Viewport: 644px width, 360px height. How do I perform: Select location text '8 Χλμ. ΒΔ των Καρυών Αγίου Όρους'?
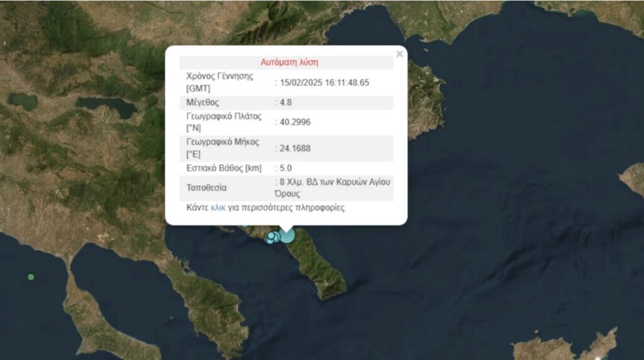pyautogui.click(x=332, y=188)
